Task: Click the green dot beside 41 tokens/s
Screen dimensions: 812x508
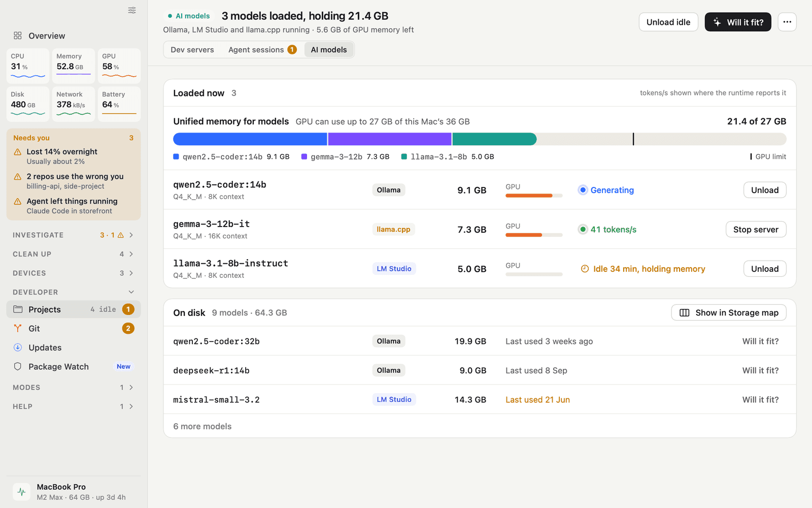Action: point(583,229)
